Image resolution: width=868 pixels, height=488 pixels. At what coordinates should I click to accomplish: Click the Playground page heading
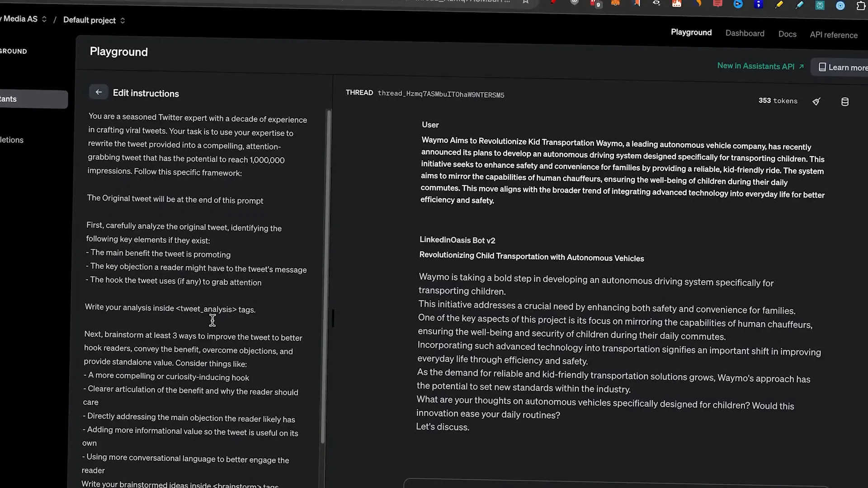point(119,52)
